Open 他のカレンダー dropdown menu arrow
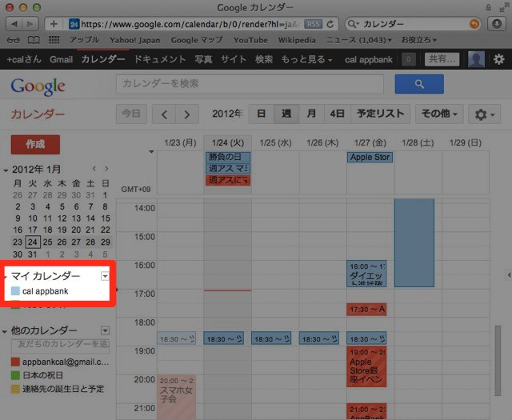 click(x=105, y=330)
